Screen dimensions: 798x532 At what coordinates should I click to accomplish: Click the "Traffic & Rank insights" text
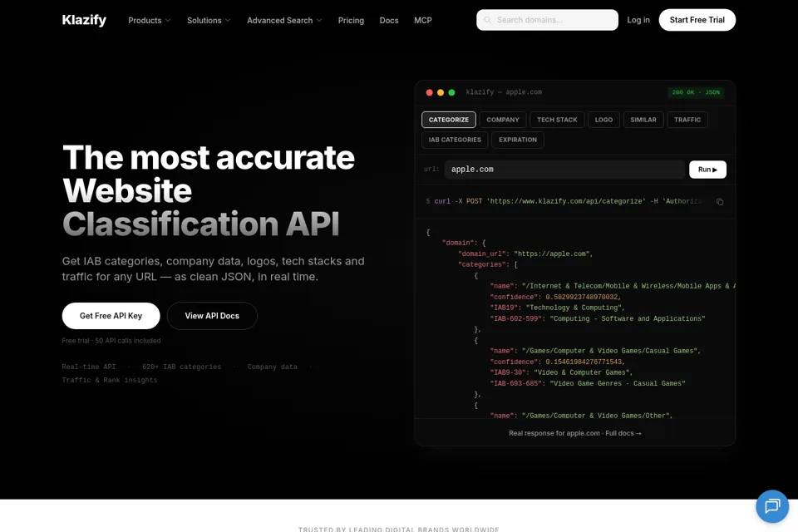point(110,380)
